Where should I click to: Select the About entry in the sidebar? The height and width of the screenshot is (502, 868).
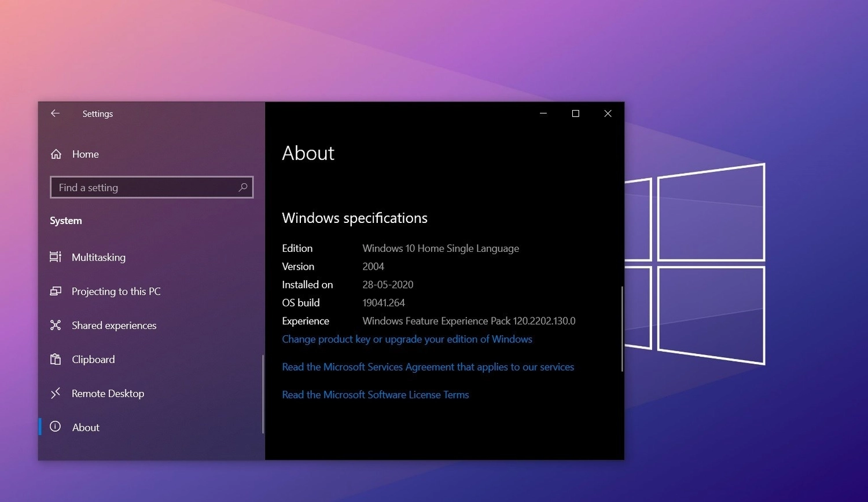pos(86,427)
